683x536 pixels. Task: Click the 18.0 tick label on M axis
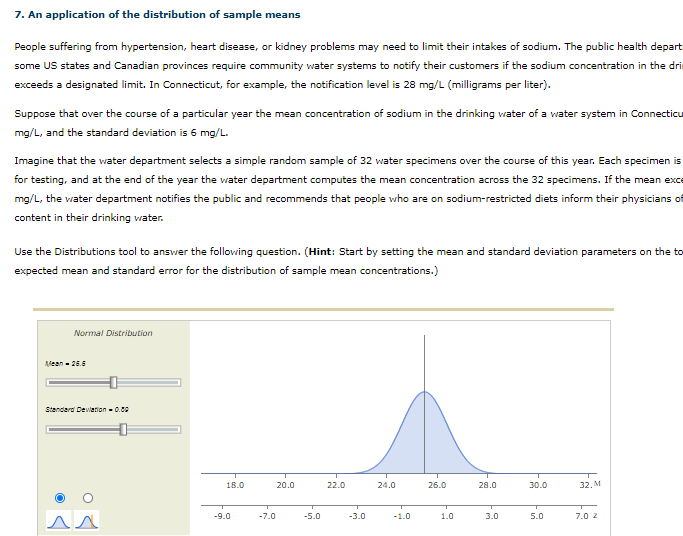point(235,485)
